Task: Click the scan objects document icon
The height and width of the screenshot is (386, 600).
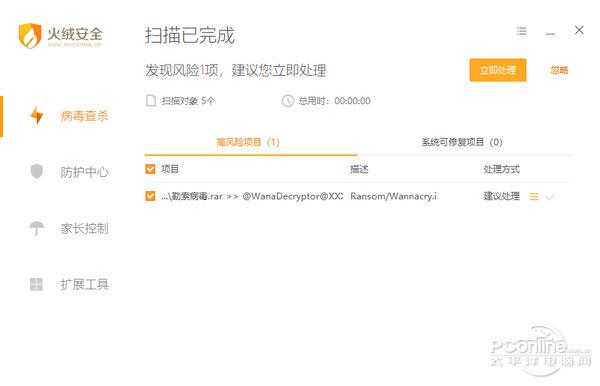Action: pos(151,101)
